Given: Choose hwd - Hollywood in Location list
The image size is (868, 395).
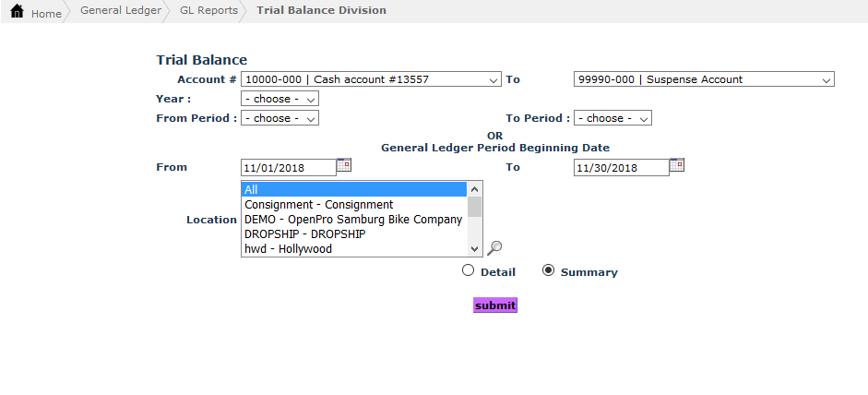Looking at the screenshot, I should [x=288, y=249].
